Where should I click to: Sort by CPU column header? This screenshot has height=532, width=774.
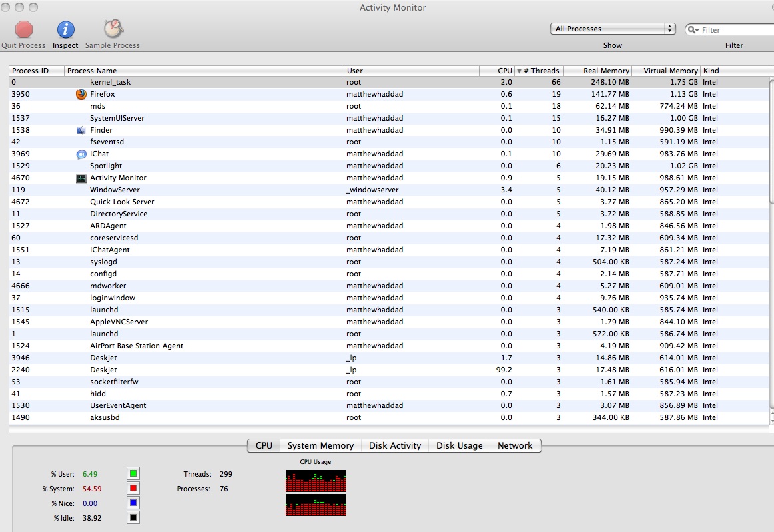click(x=497, y=71)
